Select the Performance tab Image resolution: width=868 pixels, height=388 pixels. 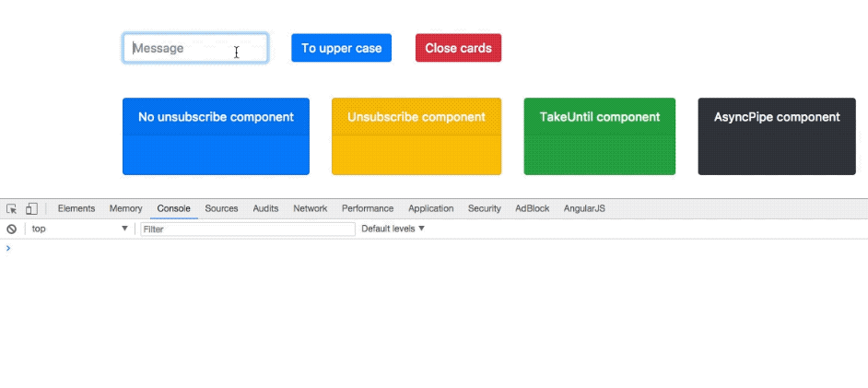[368, 209]
